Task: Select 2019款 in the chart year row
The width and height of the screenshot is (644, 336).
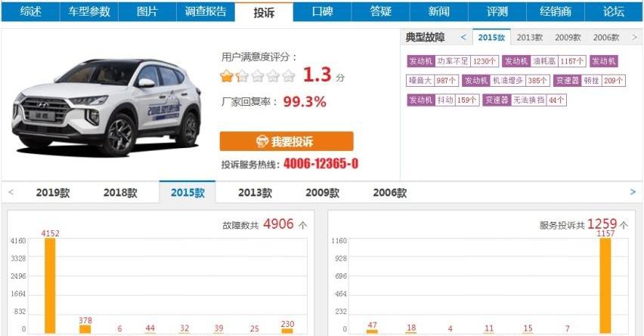Action: (x=53, y=193)
